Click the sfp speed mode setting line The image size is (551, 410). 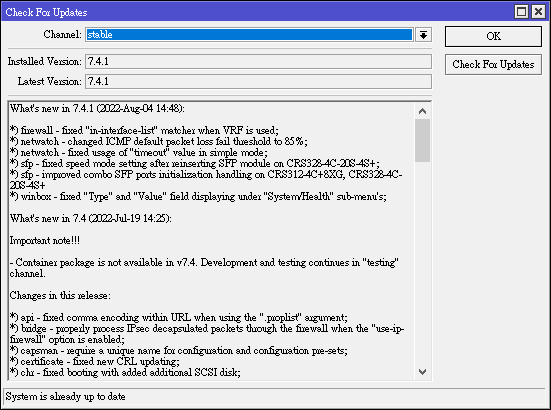pos(194,163)
